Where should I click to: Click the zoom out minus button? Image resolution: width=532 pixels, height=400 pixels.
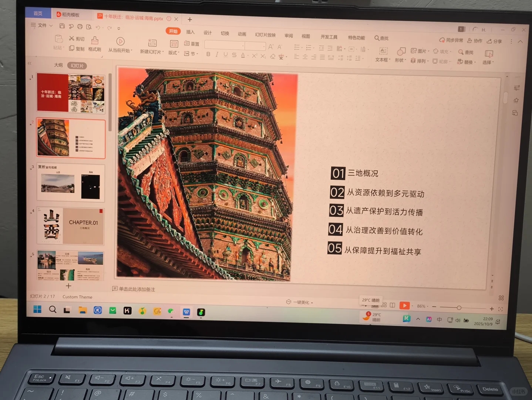[434, 307]
